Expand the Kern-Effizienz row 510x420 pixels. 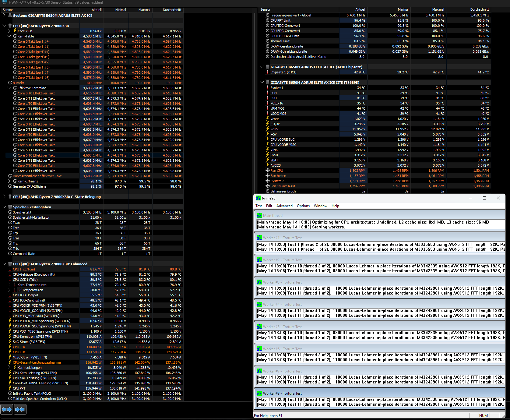(x=9, y=181)
